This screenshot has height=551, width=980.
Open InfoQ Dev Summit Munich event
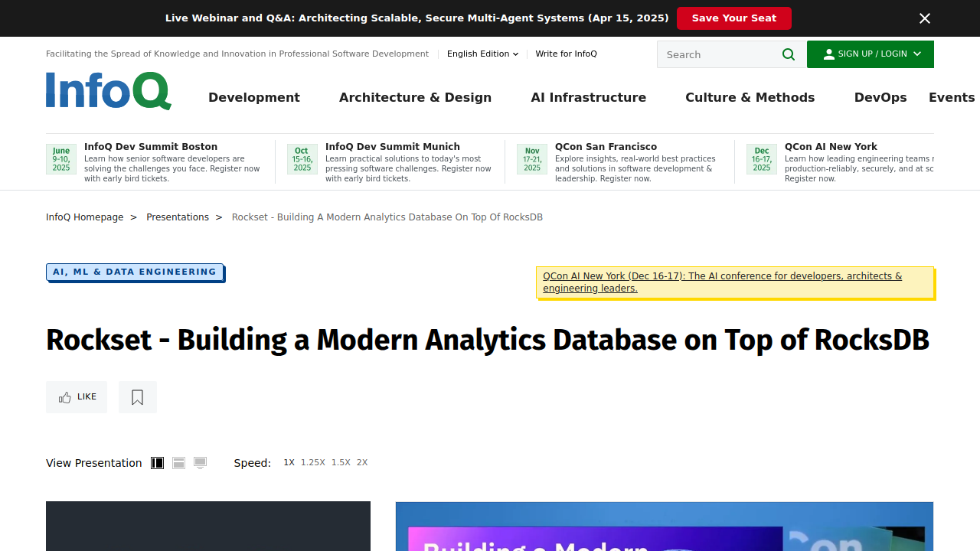[393, 146]
